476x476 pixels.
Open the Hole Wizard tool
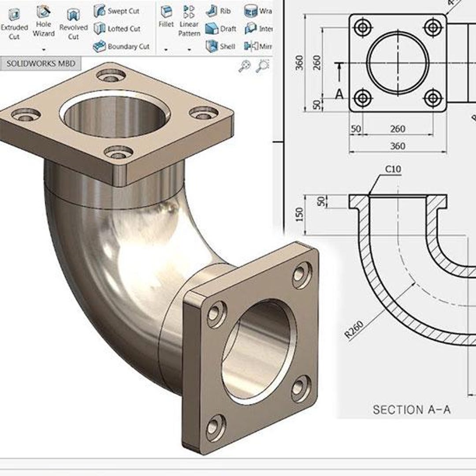pyautogui.click(x=43, y=21)
